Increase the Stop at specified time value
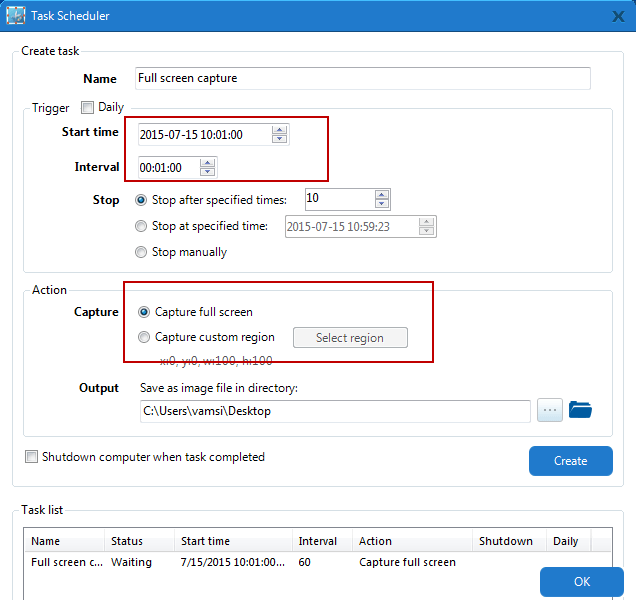Screen dimensions: 636x600 tap(426, 222)
